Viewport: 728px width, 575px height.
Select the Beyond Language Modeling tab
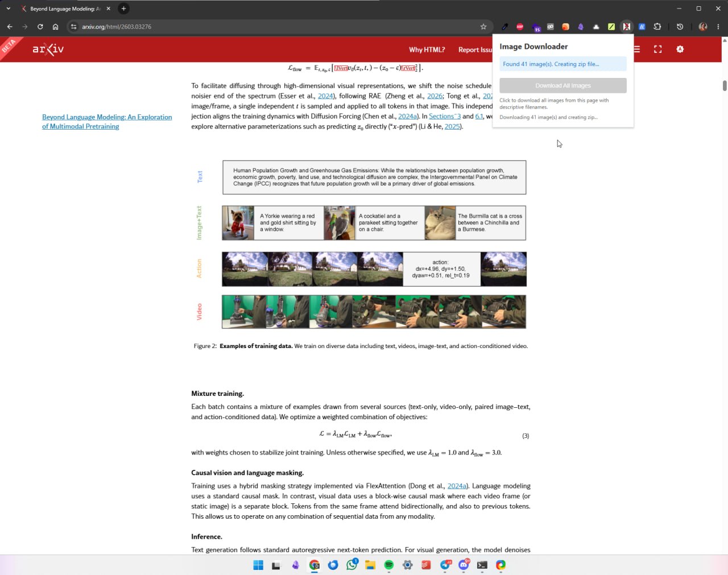tap(63, 9)
